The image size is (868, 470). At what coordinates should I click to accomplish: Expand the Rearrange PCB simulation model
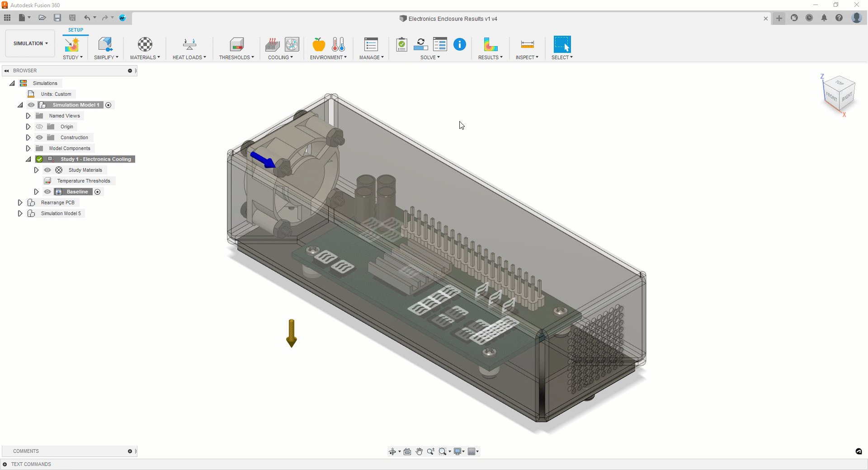[x=20, y=202]
